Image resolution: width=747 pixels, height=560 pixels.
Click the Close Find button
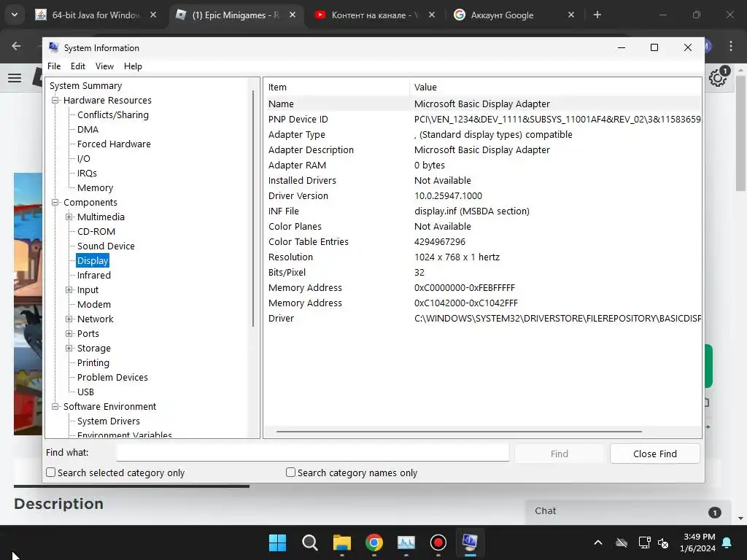(x=654, y=454)
